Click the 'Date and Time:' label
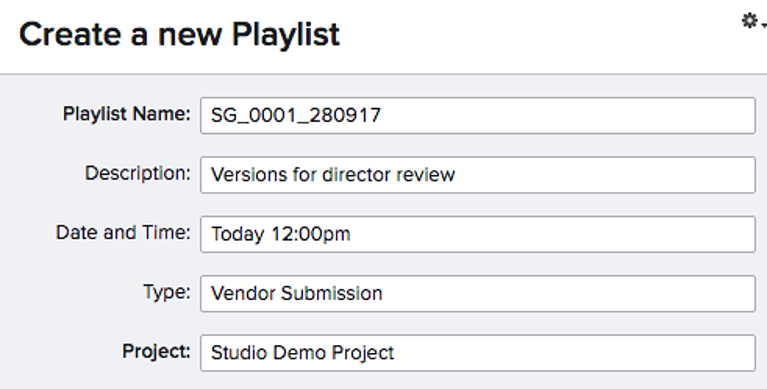The image size is (767, 389). click(123, 232)
